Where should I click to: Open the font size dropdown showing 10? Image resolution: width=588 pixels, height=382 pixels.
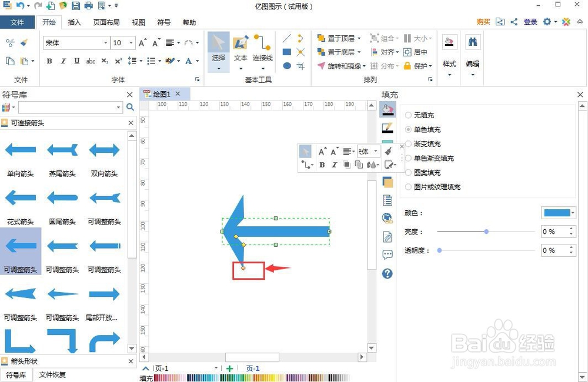click(x=132, y=43)
